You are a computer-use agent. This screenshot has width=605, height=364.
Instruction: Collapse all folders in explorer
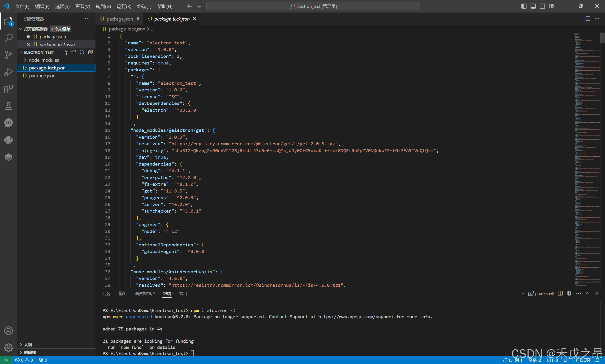pos(90,52)
